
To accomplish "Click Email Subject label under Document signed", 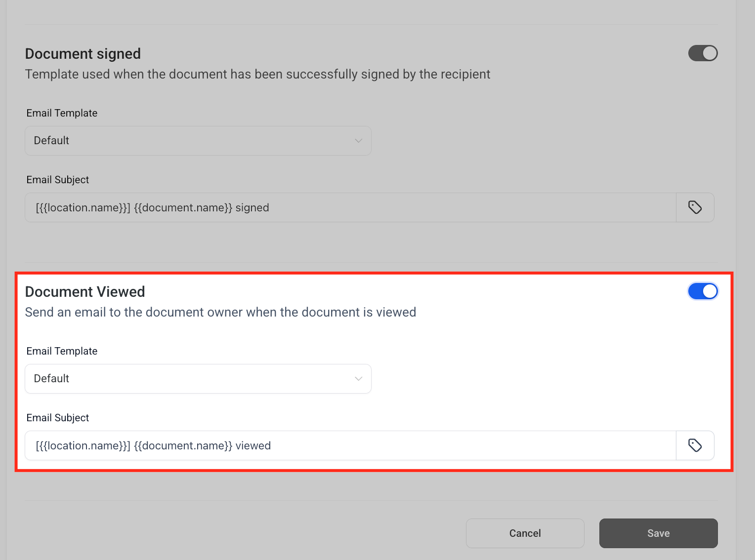I will pyautogui.click(x=58, y=180).
